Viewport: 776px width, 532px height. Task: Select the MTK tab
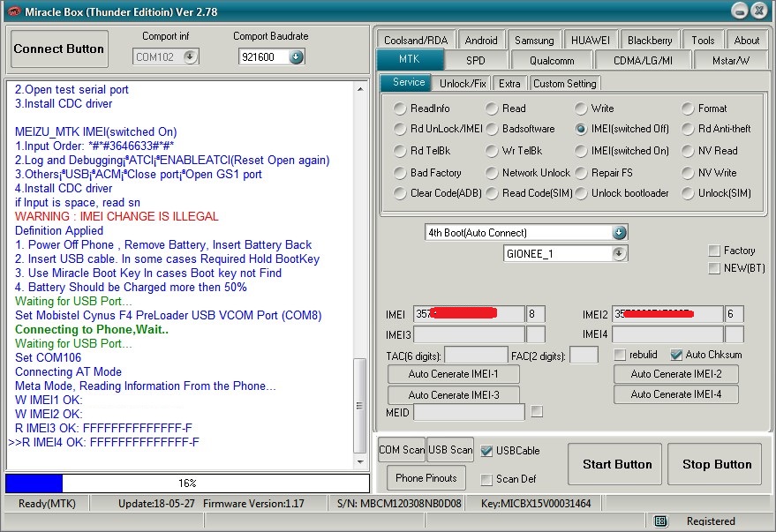click(x=410, y=59)
